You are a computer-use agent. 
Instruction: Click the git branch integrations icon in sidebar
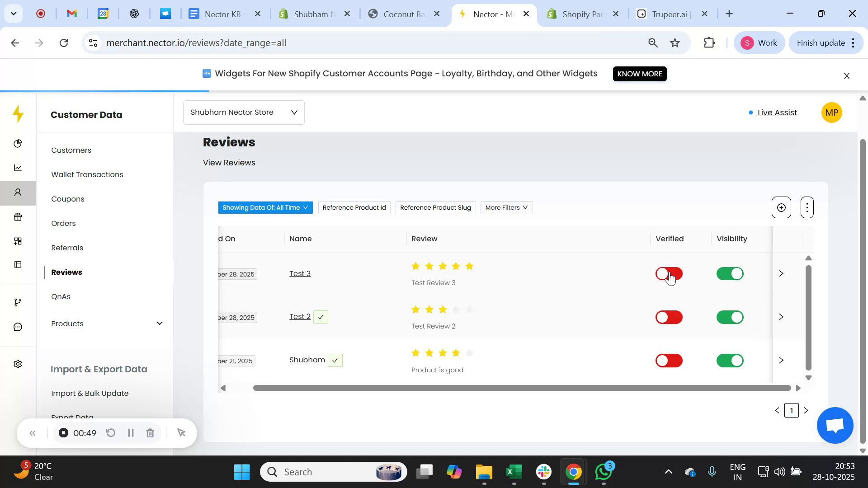coord(18,302)
